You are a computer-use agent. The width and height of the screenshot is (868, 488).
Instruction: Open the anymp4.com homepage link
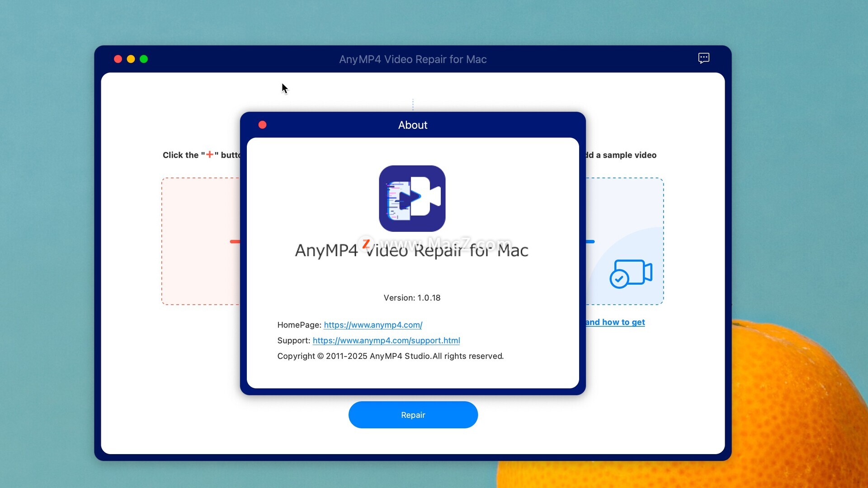tap(373, 325)
